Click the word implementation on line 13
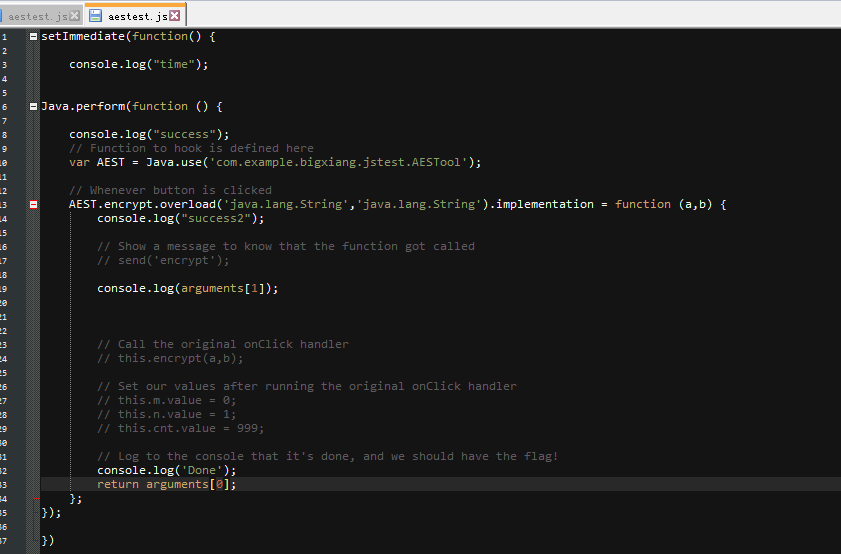The width and height of the screenshot is (841, 554). coord(544,204)
